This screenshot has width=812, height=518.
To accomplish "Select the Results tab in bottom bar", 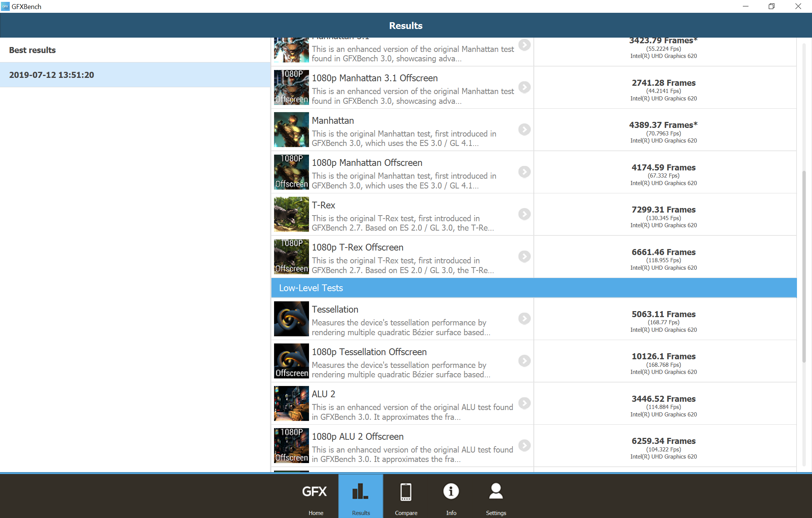I will click(361, 497).
